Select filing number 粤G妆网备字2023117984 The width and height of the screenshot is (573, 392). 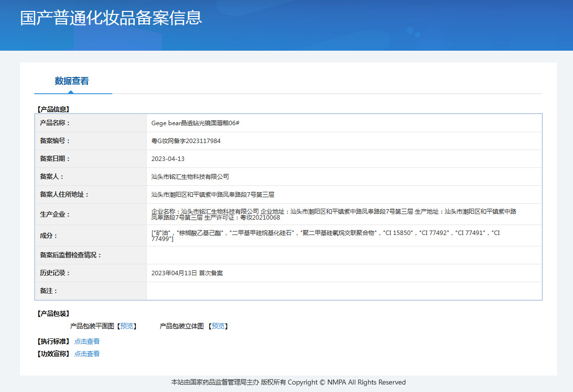[x=186, y=141]
